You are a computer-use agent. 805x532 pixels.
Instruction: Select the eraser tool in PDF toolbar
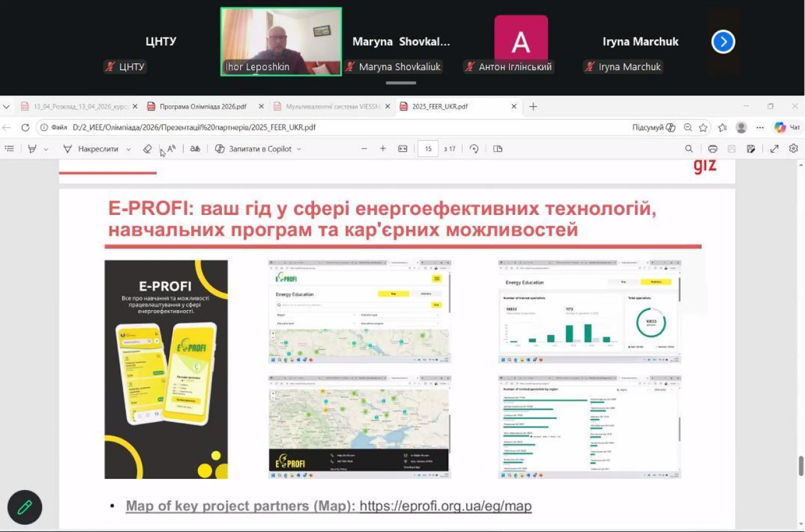(x=147, y=149)
